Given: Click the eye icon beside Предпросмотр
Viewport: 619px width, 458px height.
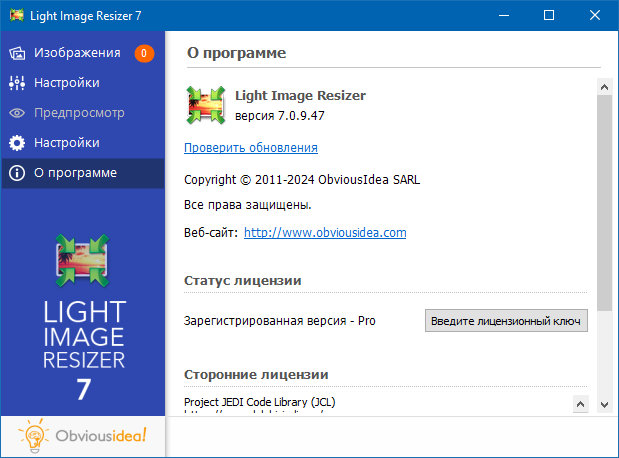Looking at the screenshot, I should (x=17, y=113).
